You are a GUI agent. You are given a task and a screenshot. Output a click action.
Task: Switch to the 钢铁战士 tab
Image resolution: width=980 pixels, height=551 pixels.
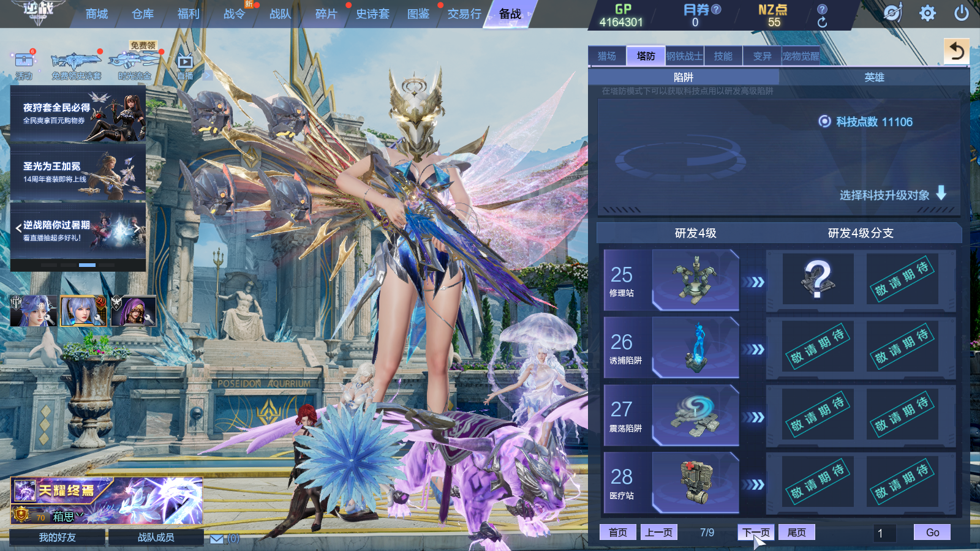pyautogui.click(x=684, y=56)
